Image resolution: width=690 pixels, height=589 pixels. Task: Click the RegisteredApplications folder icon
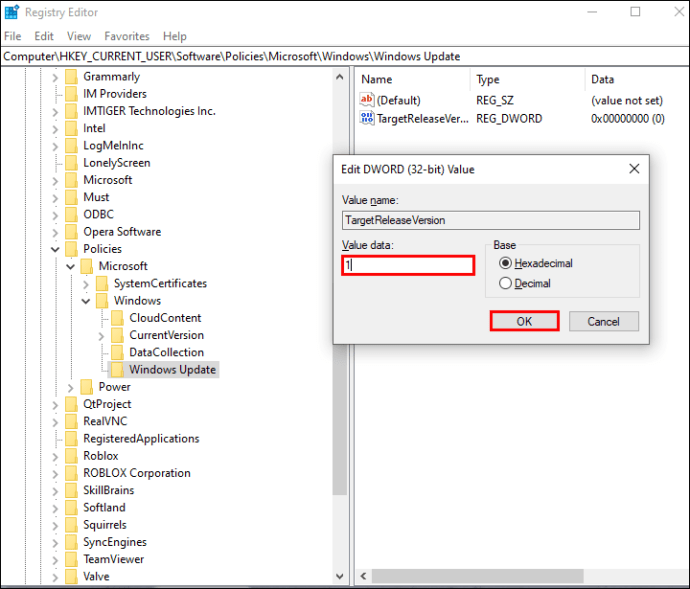(71, 438)
